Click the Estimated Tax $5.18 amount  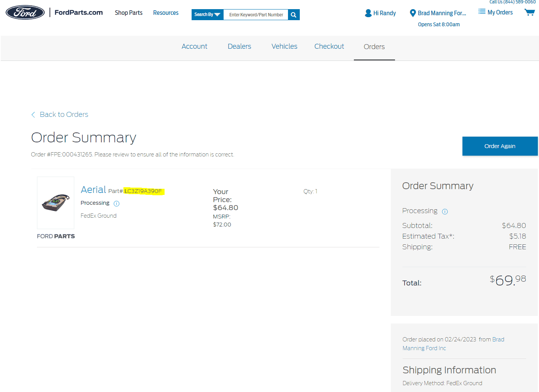tap(518, 236)
